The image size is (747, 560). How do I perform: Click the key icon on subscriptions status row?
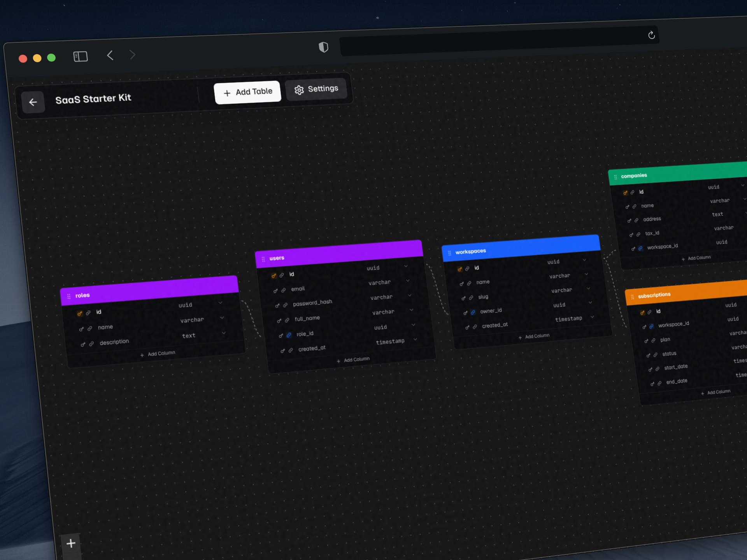648,355
